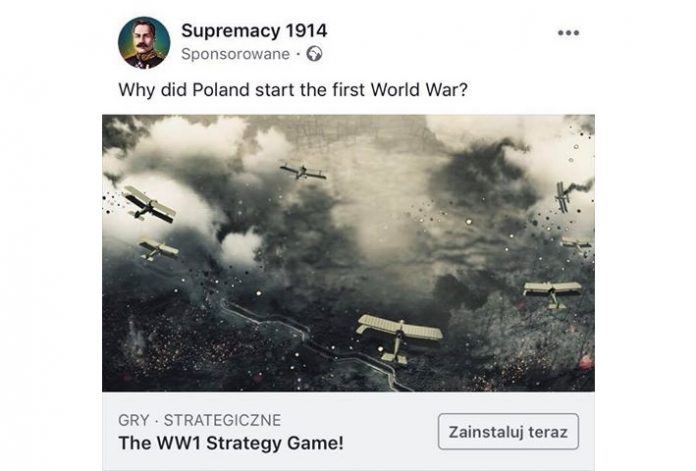This screenshot has height=471, width=696.
Task: Click the Zainstaluj teraz install button
Action: point(508,431)
